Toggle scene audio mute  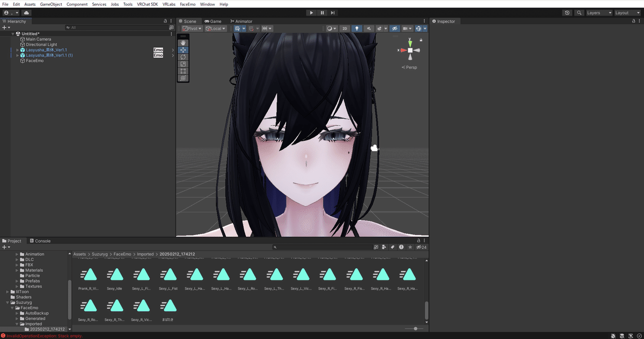click(369, 28)
